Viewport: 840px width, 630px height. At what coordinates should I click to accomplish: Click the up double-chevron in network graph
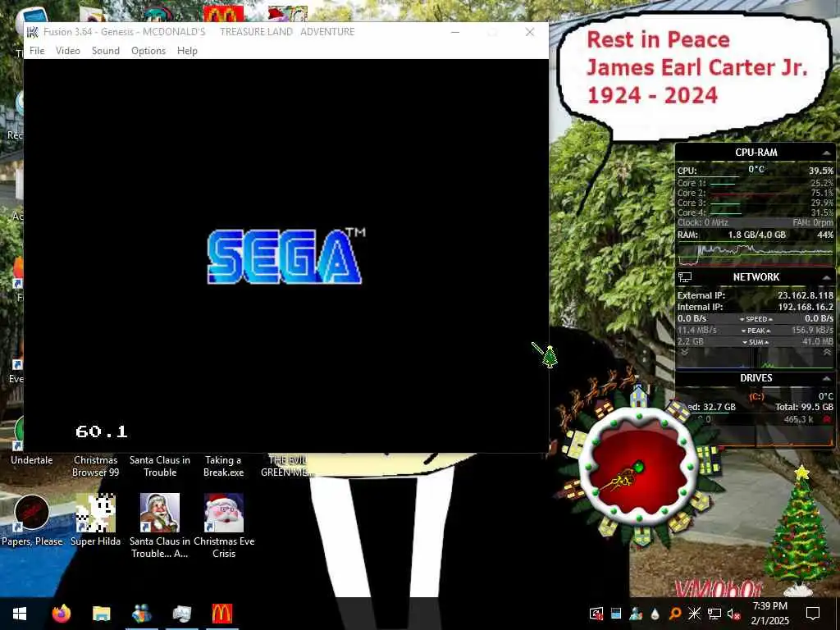(x=827, y=352)
